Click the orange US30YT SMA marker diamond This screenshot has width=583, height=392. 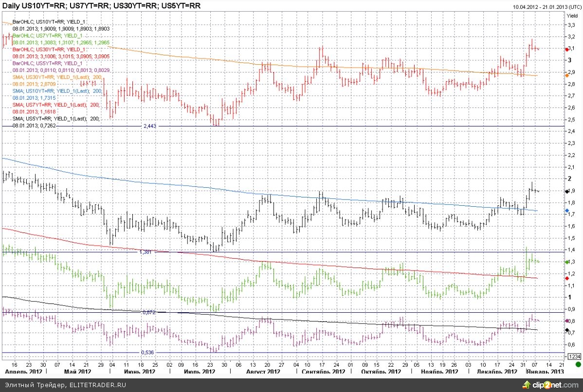point(567,75)
